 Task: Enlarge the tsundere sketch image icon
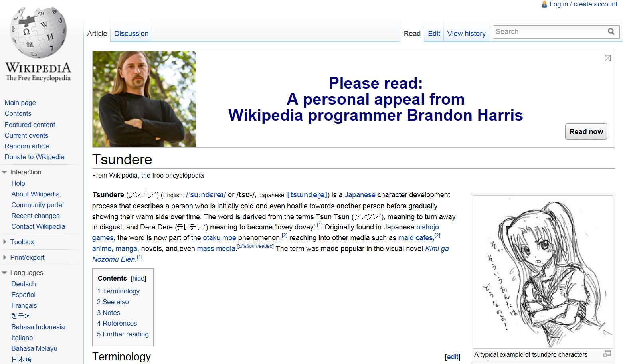point(607,354)
